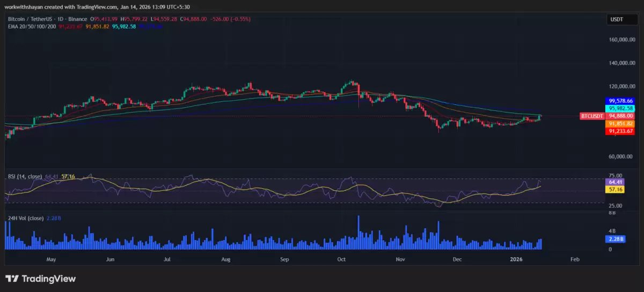Click the yellow 57.16 RSI average tag
Viewport: 644px width, 292px height.
[614, 190]
